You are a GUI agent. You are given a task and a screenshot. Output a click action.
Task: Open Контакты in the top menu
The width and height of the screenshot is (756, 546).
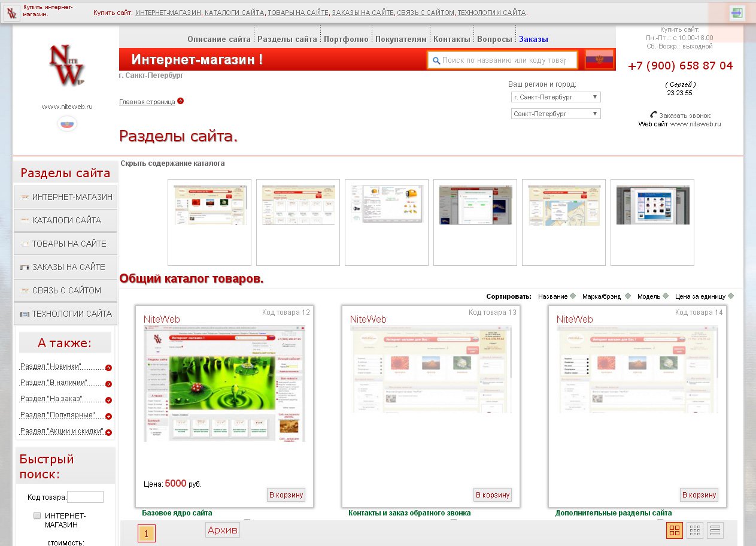[452, 40]
